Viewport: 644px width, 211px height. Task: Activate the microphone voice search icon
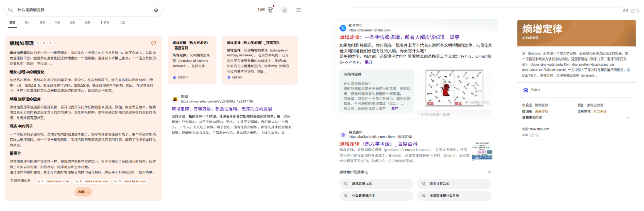pyautogui.click(x=156, y=9)
